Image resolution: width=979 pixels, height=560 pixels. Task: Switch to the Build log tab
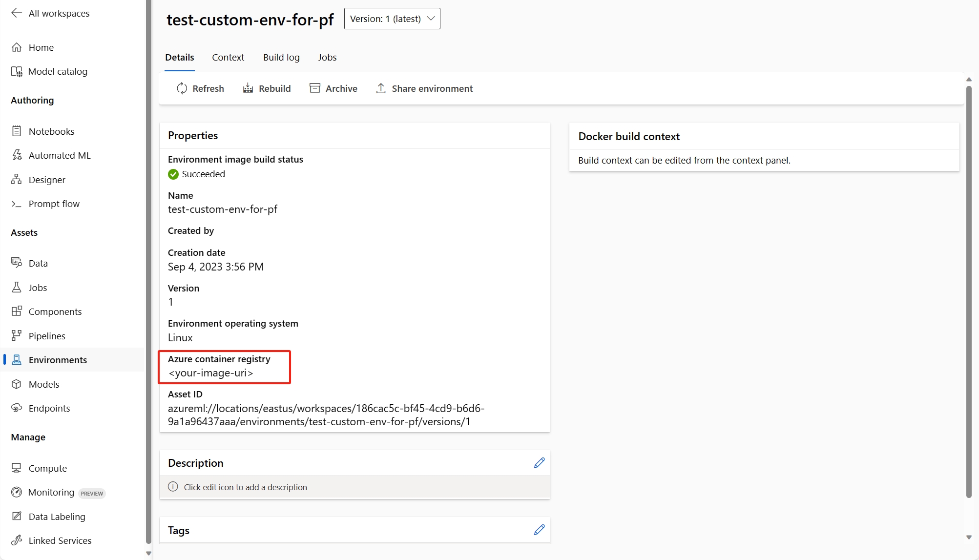pyautogui.click(x=281, y=57)
